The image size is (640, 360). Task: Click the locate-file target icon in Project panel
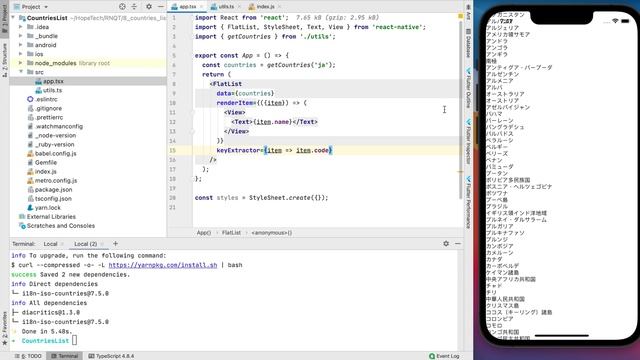(x=122, y=7)
